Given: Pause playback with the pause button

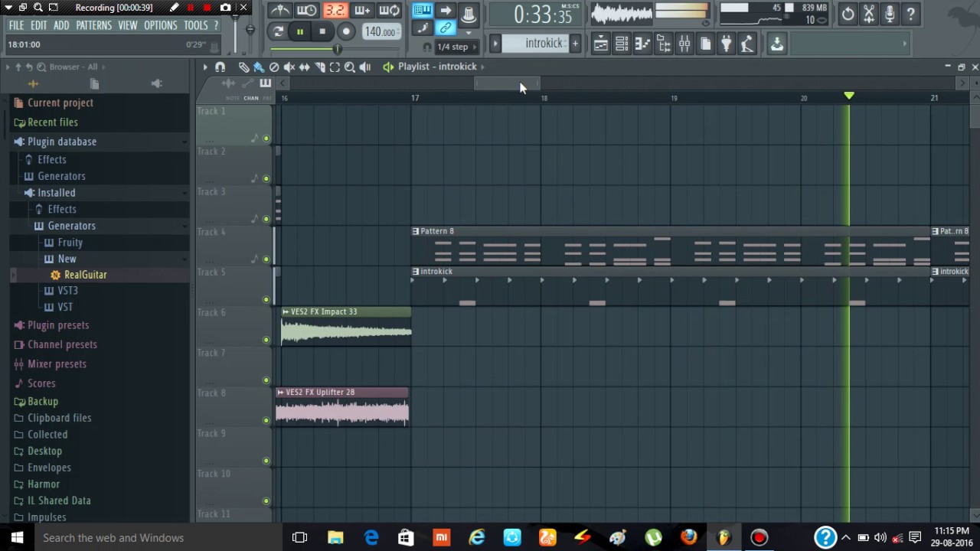Looking at the screenshot, I should pos(300,31).
